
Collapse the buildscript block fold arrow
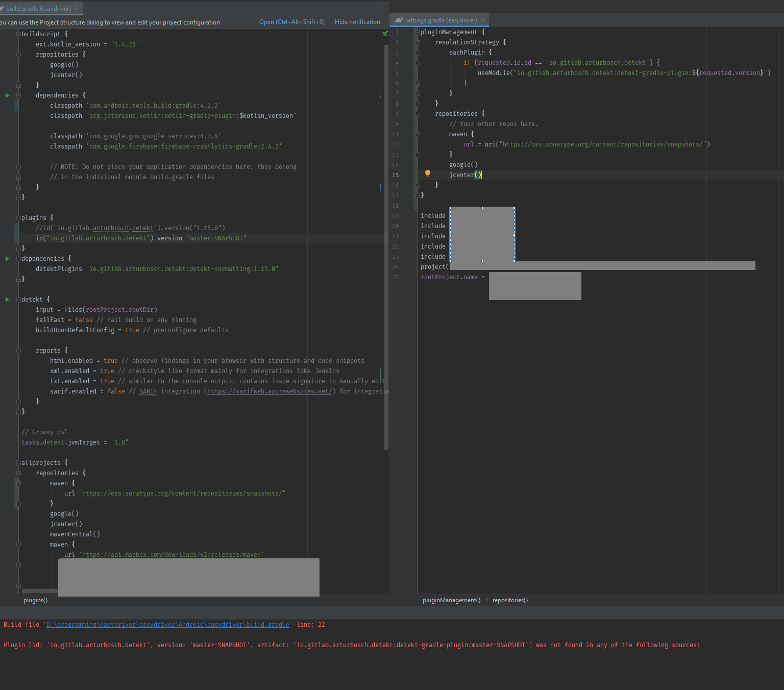tap(18, 34)
